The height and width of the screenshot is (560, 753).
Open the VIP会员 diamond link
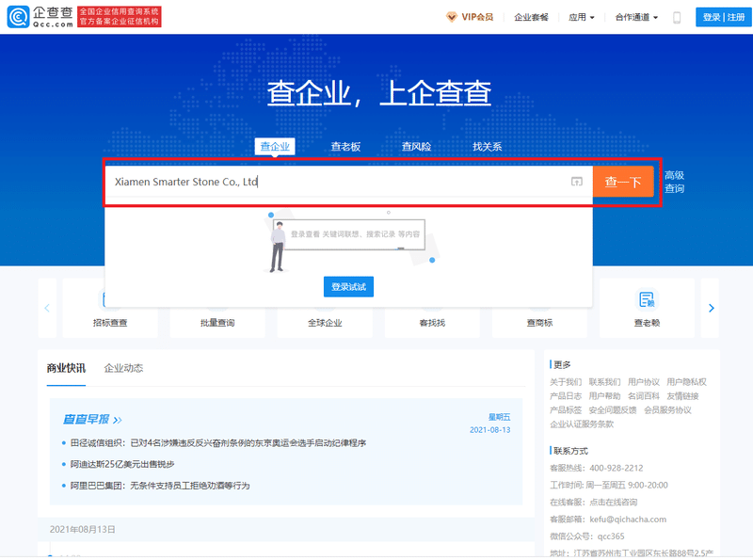click(x=470, y=17)
